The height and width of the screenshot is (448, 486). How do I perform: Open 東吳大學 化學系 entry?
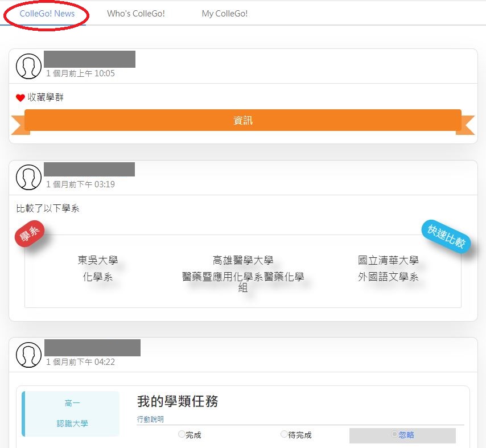[98, 268]
